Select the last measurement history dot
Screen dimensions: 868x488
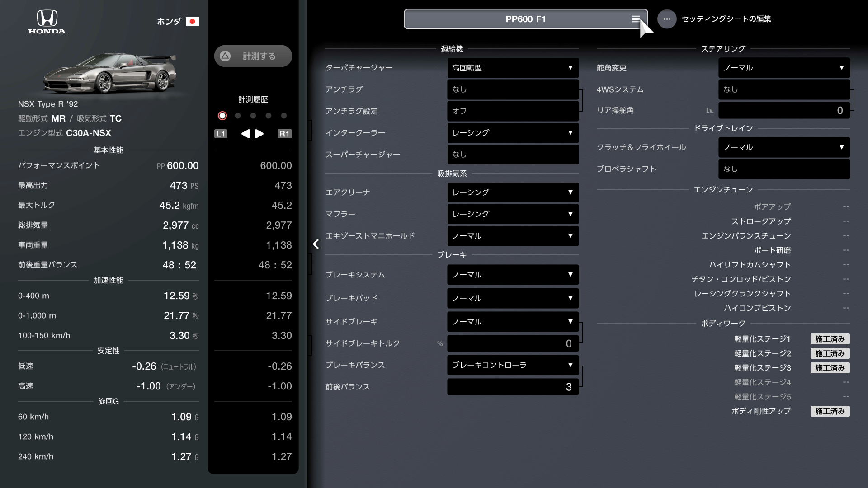(284, 116)
